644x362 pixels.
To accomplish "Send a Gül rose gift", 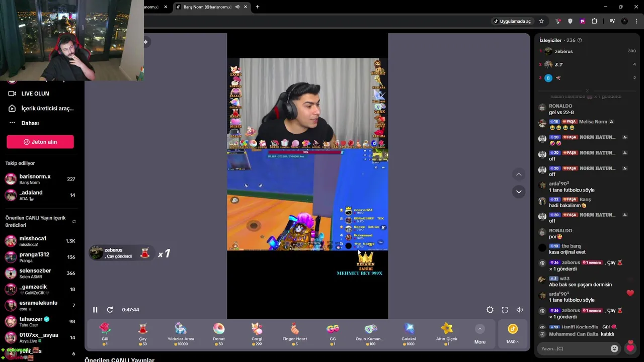I will (x=105, y=334).
